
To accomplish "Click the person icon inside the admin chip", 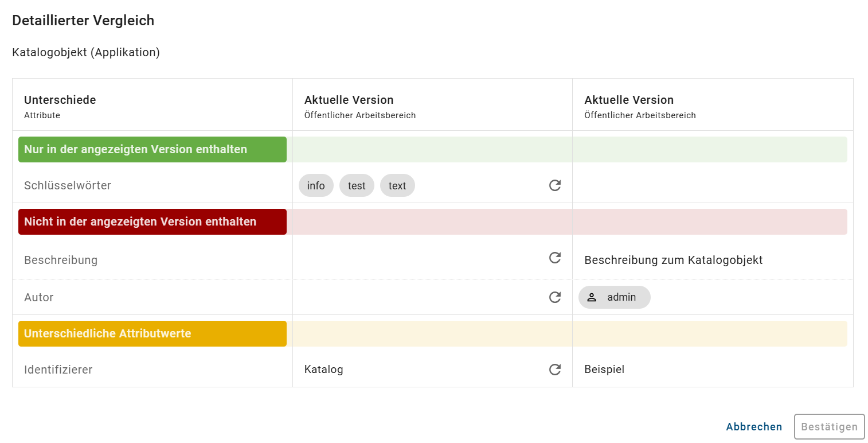I will point(591,297).
